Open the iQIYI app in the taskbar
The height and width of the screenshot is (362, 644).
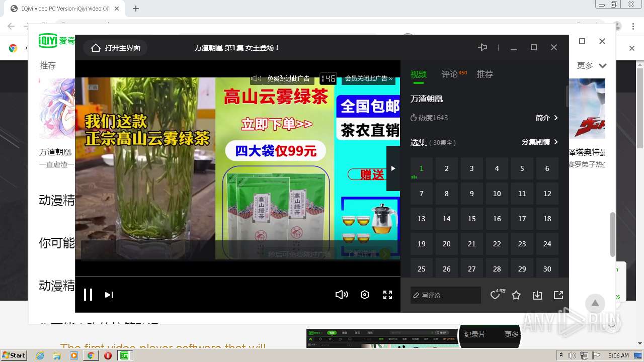124,355
